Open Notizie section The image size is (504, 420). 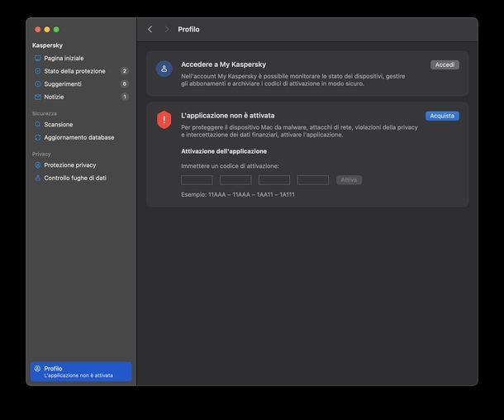tap(81, 97)
